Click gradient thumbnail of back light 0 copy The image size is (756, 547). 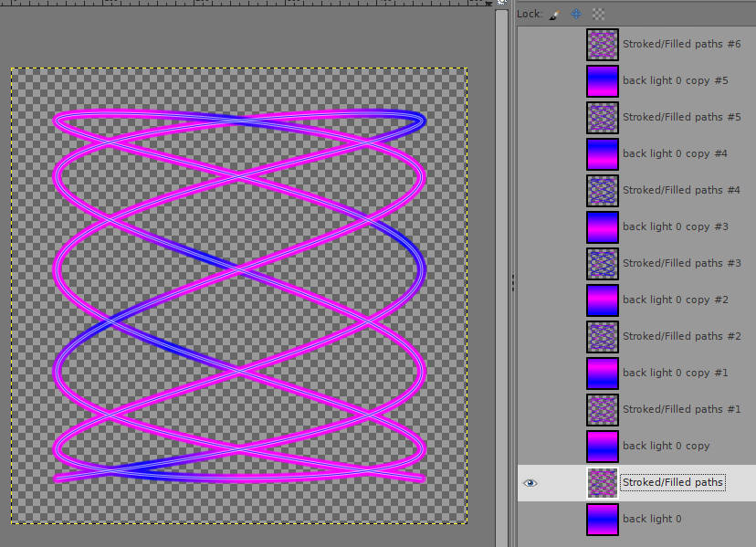[603, 447]
